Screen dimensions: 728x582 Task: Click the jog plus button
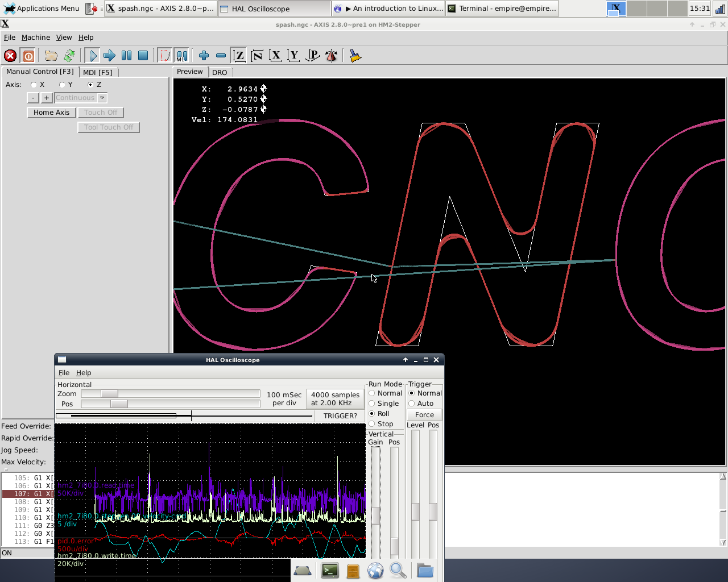tap(47, 98)
